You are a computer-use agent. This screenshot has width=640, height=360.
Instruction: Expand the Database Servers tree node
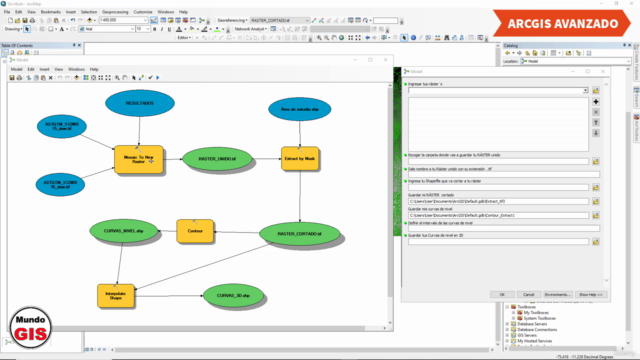point(508,324)
